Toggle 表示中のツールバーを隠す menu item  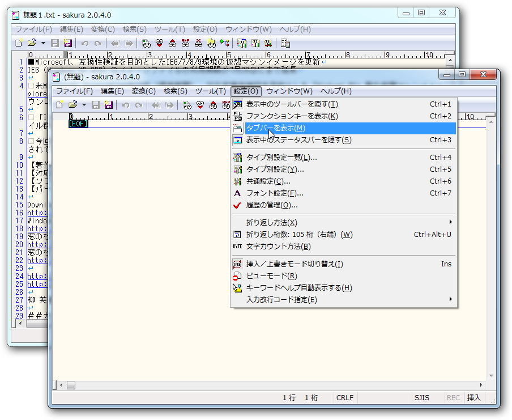tap(344, 104)
